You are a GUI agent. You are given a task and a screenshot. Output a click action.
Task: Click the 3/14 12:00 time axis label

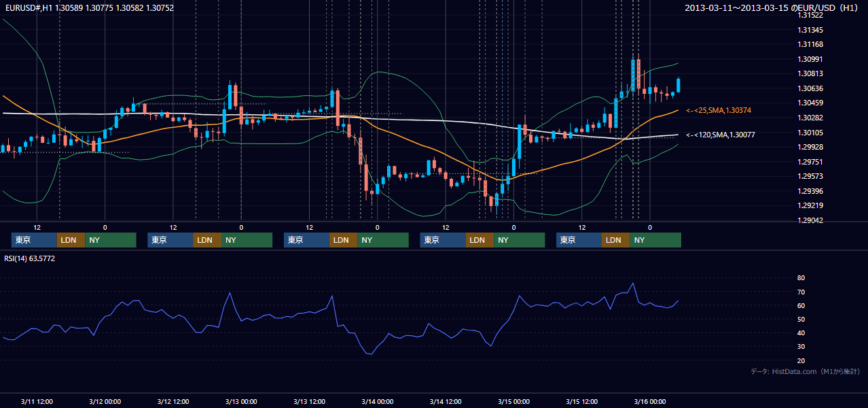point(446,401)
